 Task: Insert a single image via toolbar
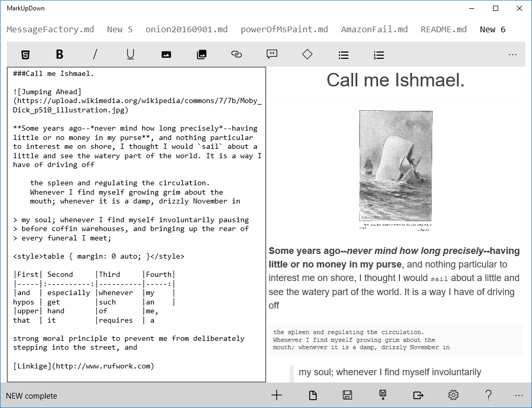pyautogui.click(x=166, y=54)
